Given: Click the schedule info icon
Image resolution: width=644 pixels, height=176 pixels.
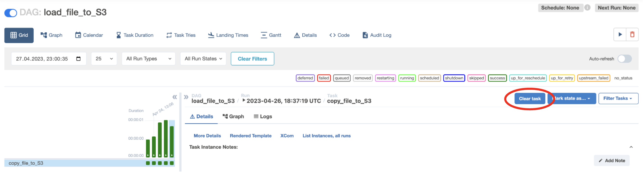Looking at the screenshot, I should 587,8.
